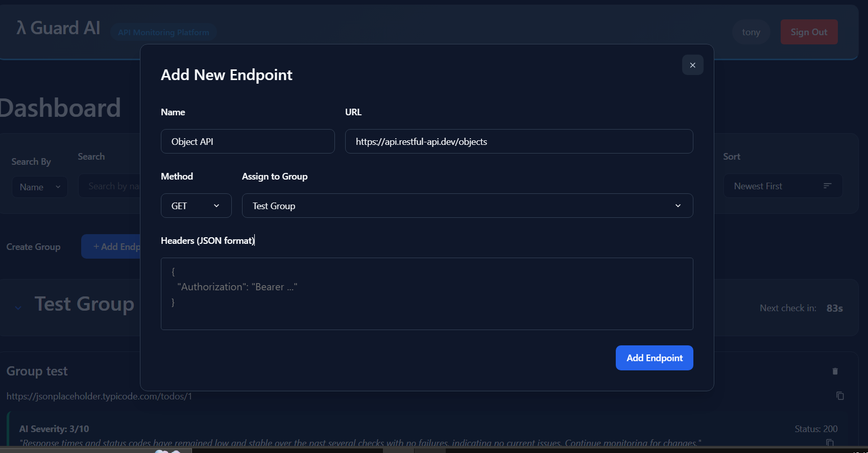This screenshot has width=868, height=453.
Task: Click the sort lines icon in Newest First
Action: click(827, 186)
